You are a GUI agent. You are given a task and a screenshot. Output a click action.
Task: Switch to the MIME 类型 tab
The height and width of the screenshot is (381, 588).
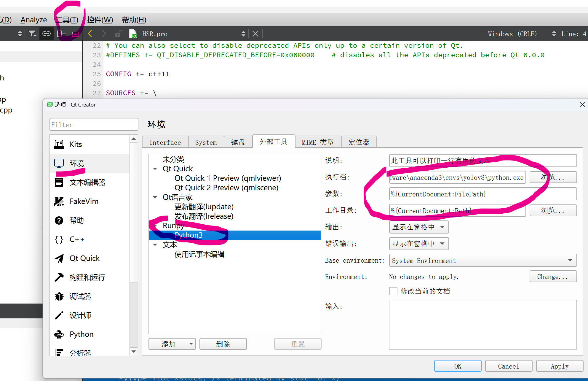(318, 142)
